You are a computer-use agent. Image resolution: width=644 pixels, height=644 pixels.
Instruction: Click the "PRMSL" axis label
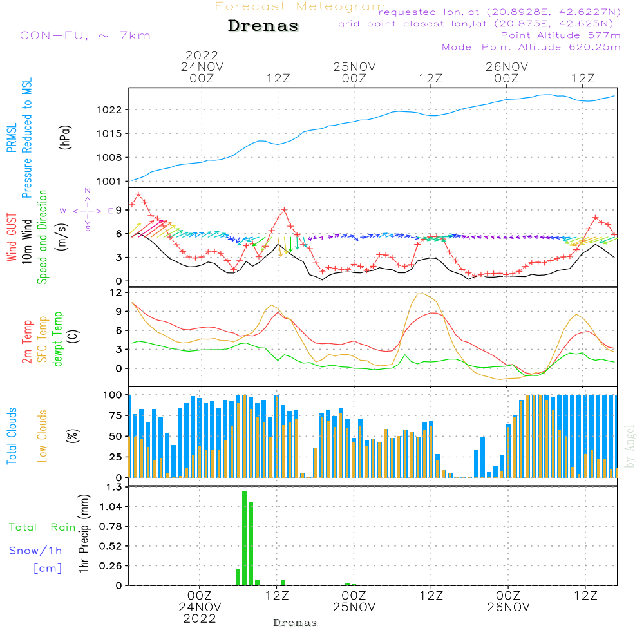click(12, 138)
